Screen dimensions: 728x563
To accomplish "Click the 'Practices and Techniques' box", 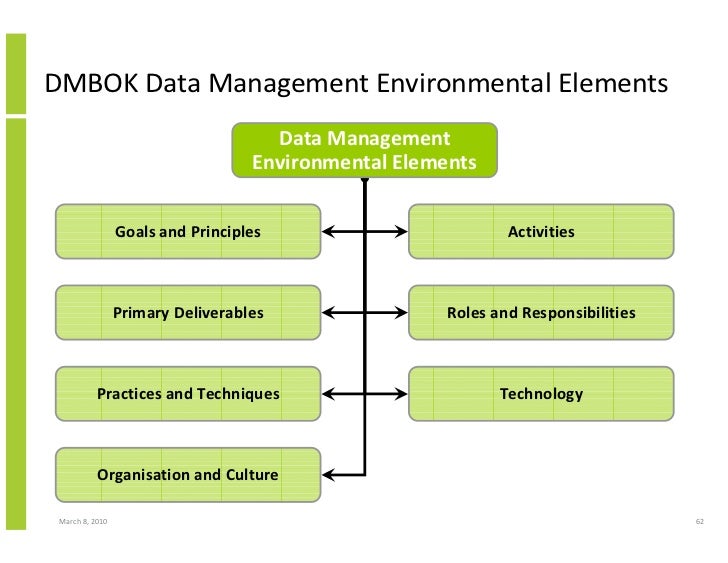I will click(188, 394).
